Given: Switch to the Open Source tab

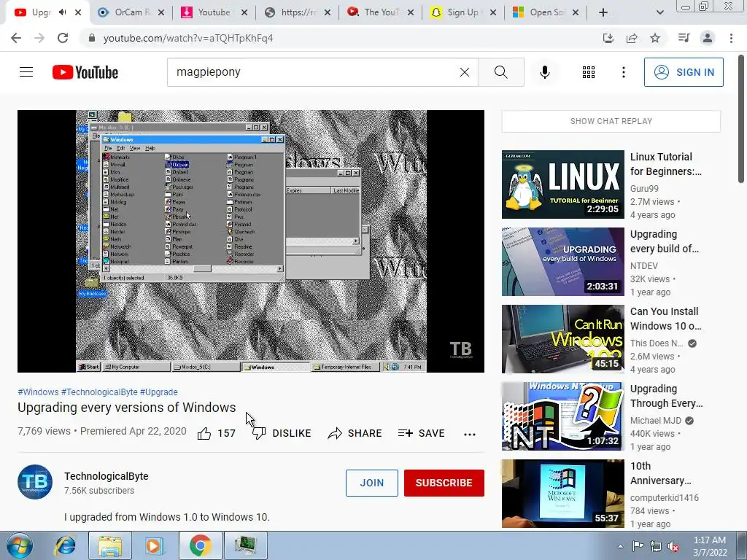Looking at the screenshot, I should coord(544,12).
